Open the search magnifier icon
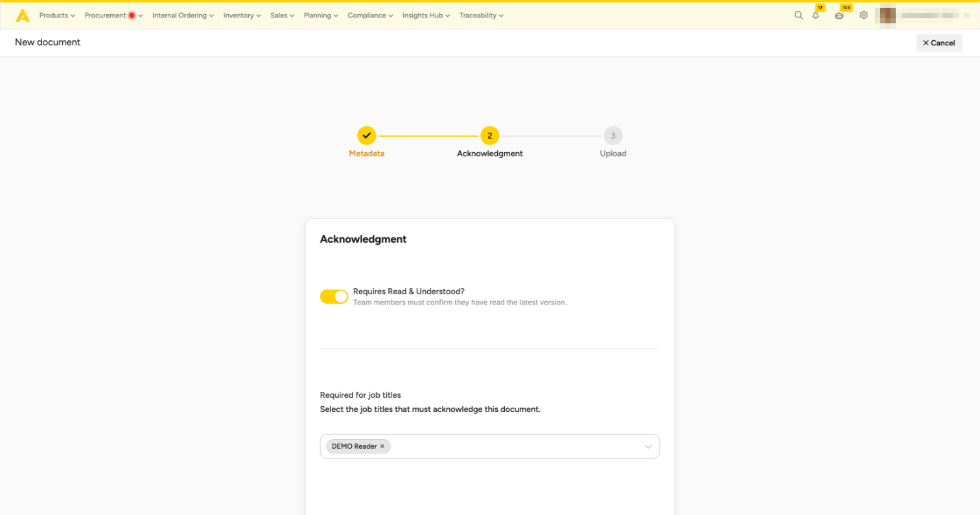The height and width of the screenshot is (515, 980). (x=799, y=16)
